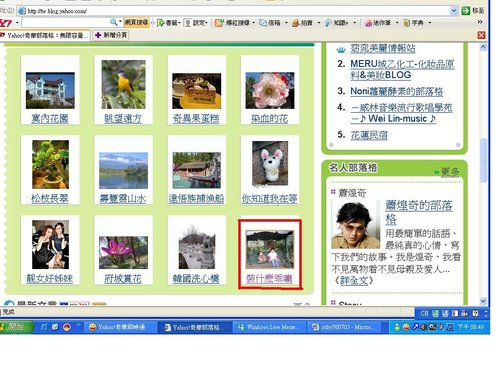500x375 pixels.
Task: Open the bonsai pine photo thumbnail
Action: pos(50,164)
